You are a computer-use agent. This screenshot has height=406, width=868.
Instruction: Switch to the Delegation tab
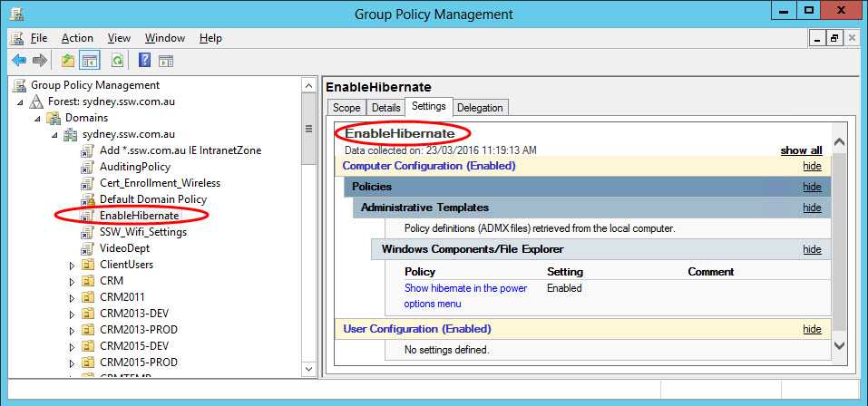[480, 108]
